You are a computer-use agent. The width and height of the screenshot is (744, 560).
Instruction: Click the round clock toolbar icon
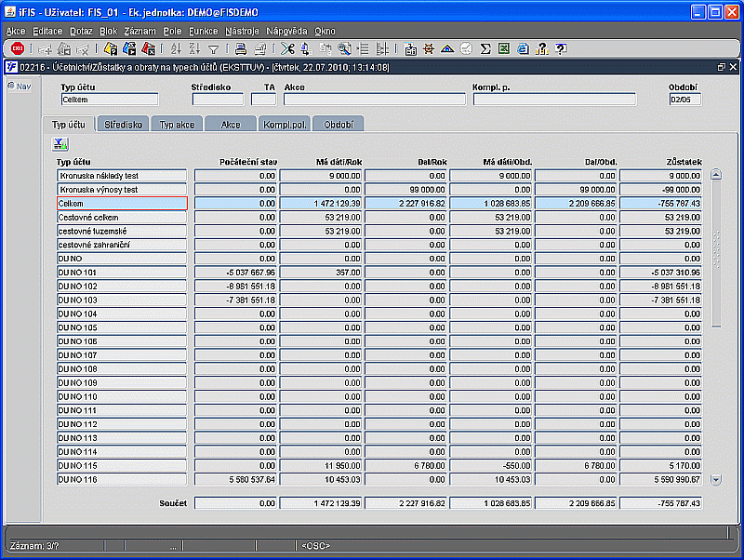pos(467,48)
